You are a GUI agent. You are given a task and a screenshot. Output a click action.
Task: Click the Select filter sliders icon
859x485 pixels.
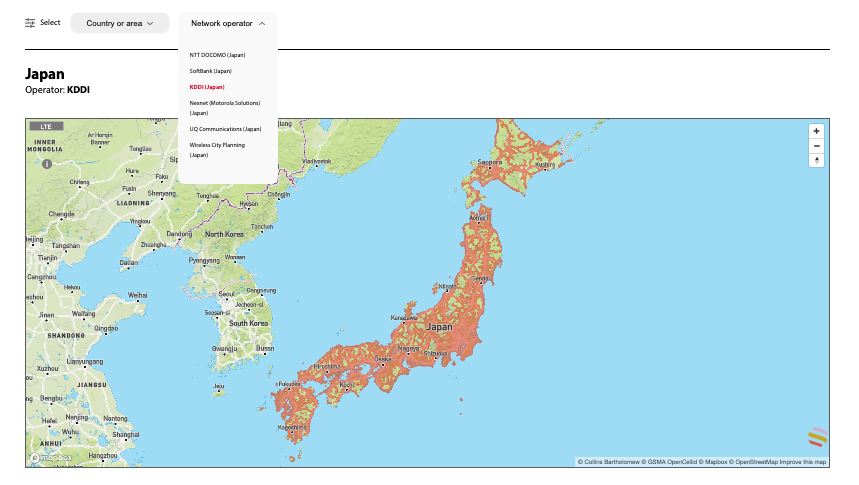click(x=30, y=22)
